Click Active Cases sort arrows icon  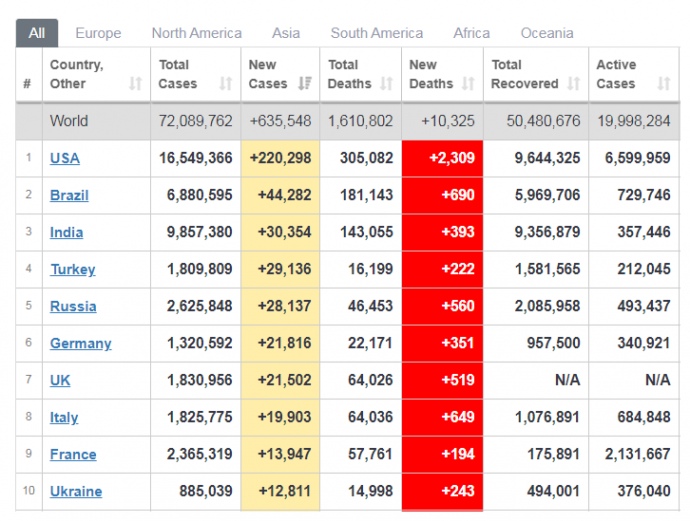[663, 84]
